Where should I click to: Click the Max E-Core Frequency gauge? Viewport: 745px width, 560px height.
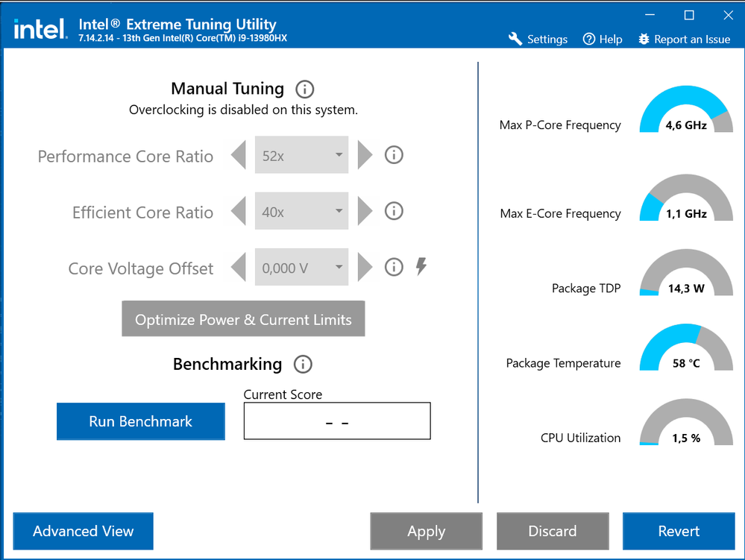click(686, 198)
